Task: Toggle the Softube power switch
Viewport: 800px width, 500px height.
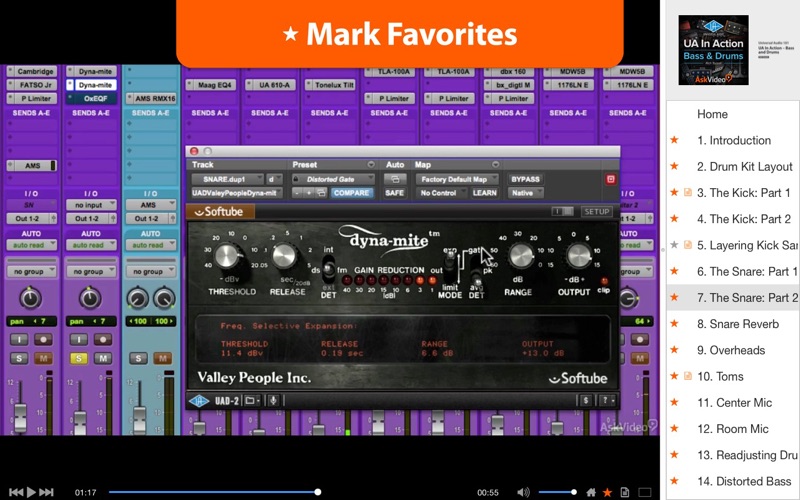Action: coord(563,211)
